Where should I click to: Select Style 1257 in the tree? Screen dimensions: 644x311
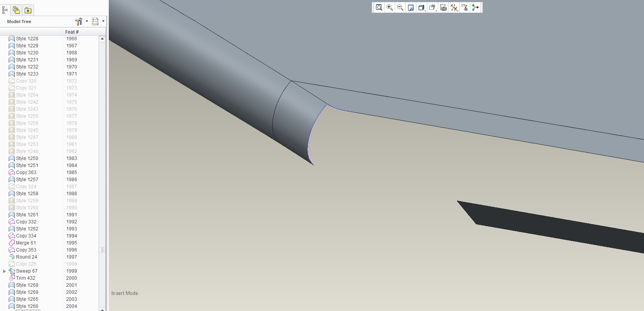27,180
